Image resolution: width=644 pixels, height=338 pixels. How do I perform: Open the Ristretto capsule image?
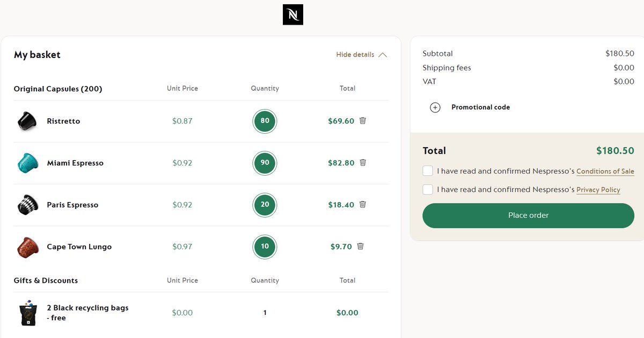27,121
